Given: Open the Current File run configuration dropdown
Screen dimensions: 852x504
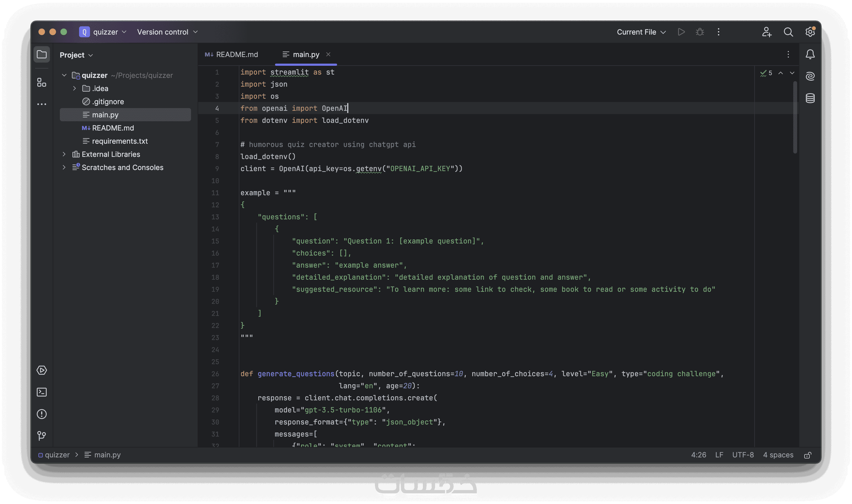Looking at the screenshot, I should point(641,32).
